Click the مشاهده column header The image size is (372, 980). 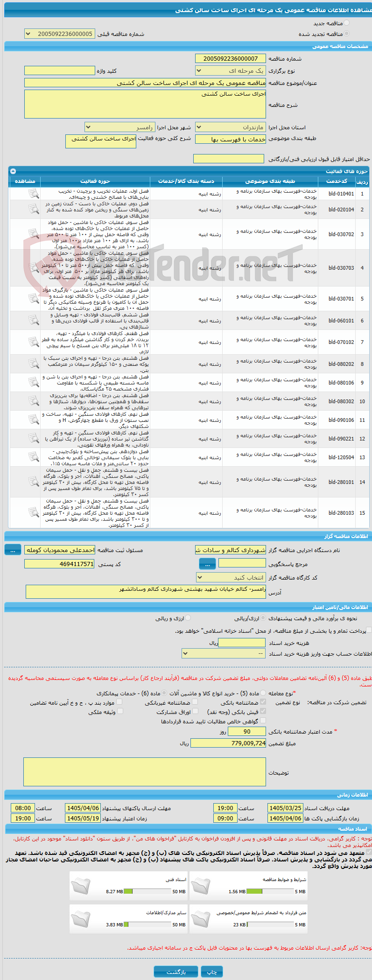(25, 181)
